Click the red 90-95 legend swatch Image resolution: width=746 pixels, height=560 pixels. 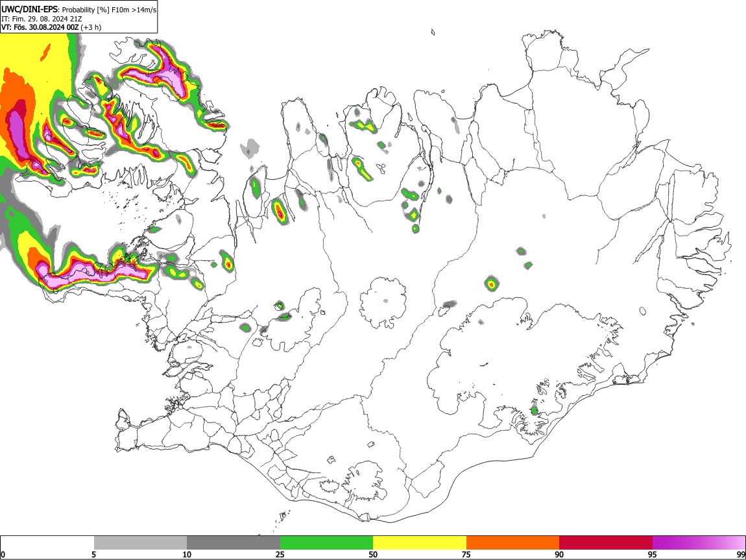pyautogui.click(x=606, y=543)
